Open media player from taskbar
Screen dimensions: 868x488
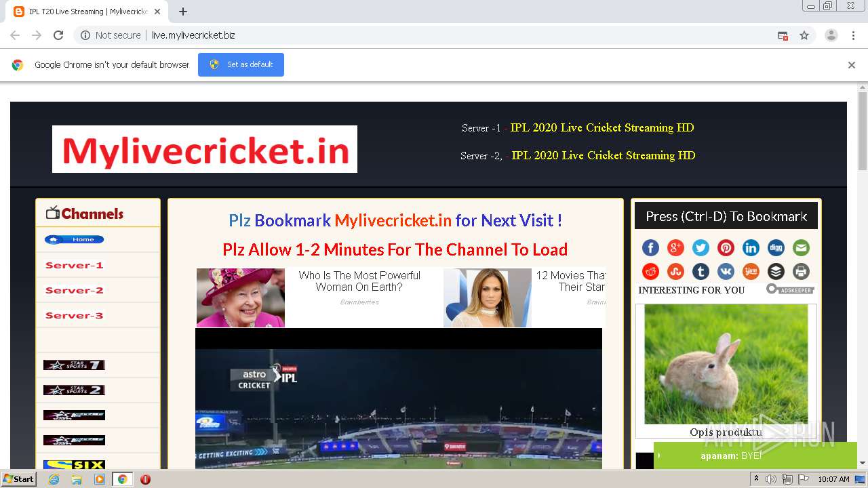point(100,479)
